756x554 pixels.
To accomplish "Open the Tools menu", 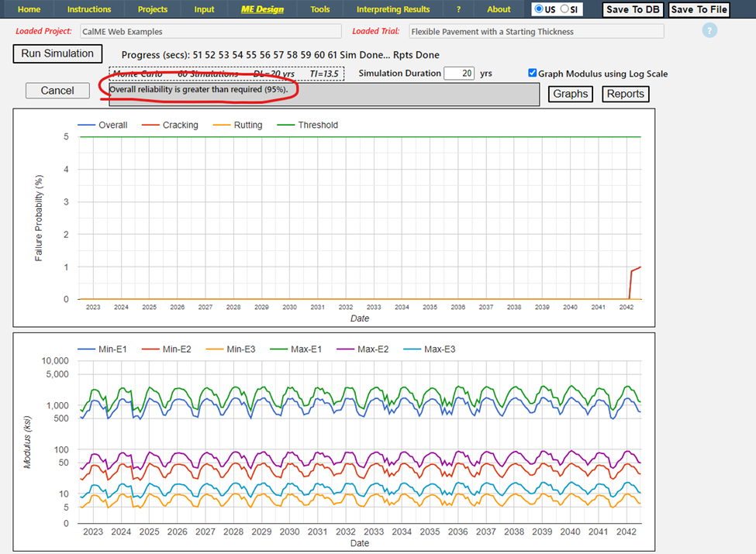I will [x=319, y=9].
